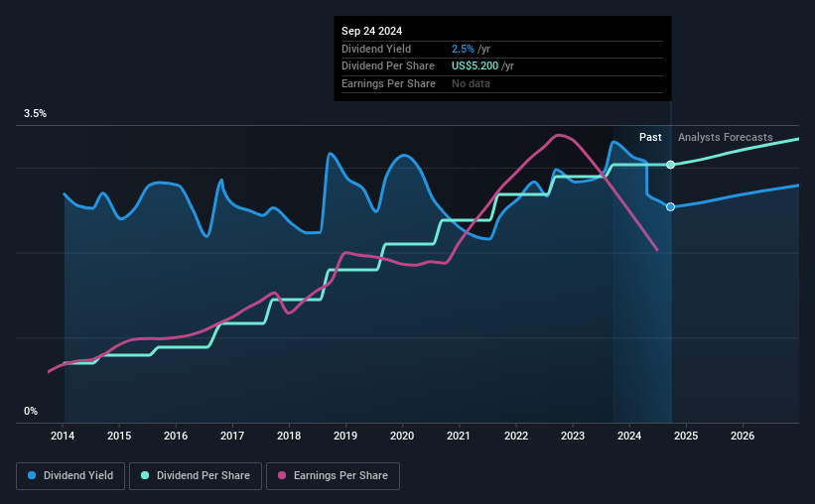The image size is (815, 504).
Task: Click the 2026 x-axis label
Action: 743,436
